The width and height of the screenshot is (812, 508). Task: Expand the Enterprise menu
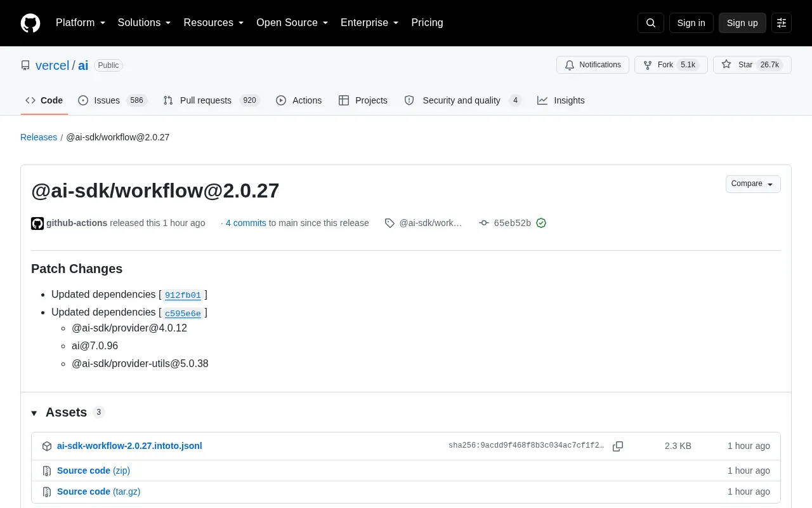(370, 23)
